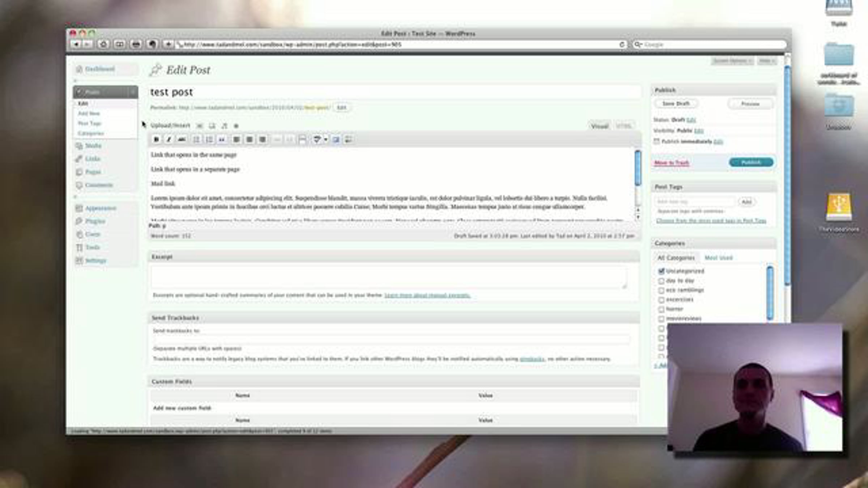This screenshot has height=488, width=868.
Task: Apply italic formatting in editor toolbar
Action: pos(169,139)
